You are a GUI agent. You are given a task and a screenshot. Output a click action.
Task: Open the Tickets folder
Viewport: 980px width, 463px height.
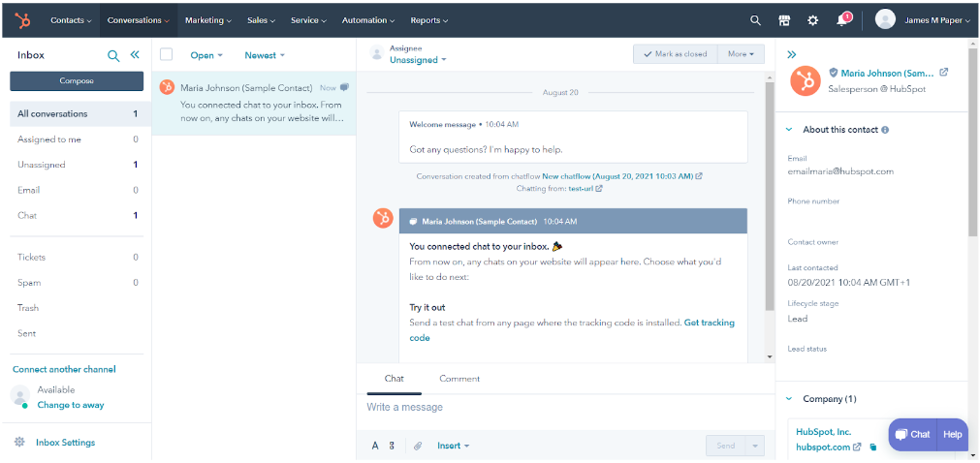(80, 257)
